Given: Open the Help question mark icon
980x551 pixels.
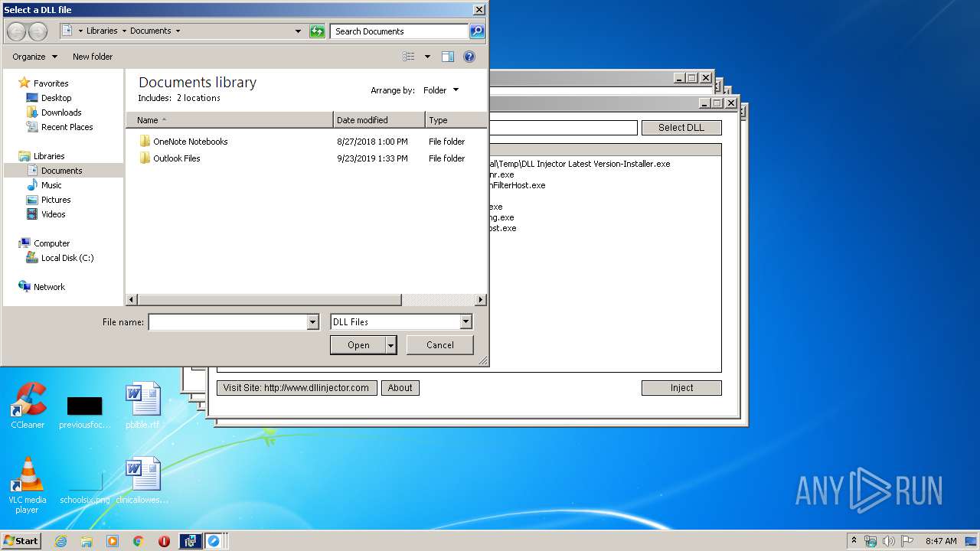Looking at the screenshot, I should coord(469,57).
